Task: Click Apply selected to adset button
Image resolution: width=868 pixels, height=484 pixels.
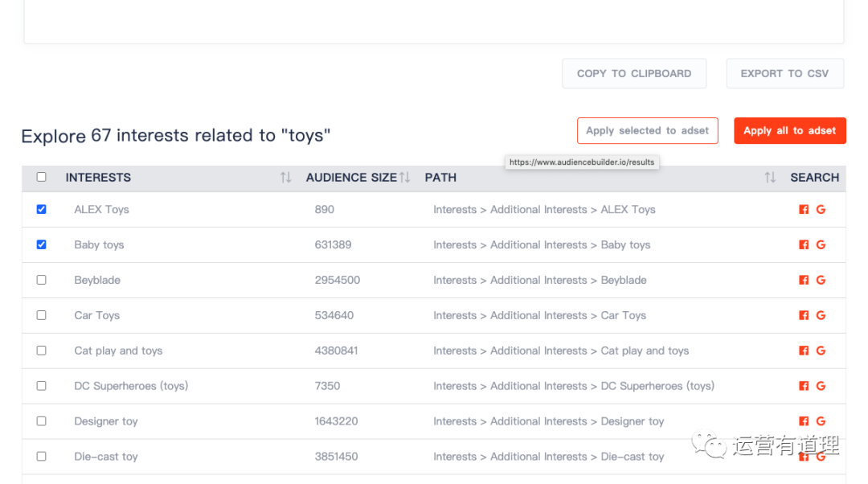Action: (647, 130)
